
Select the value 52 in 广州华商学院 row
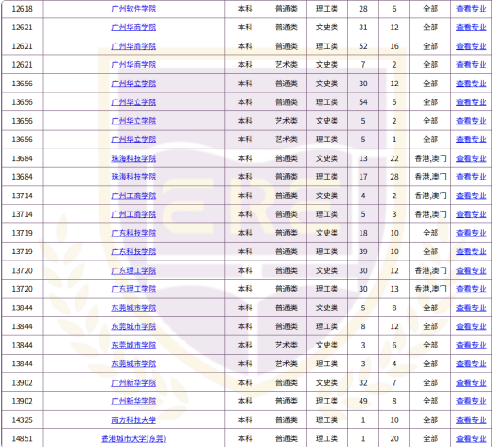point(363,46)
